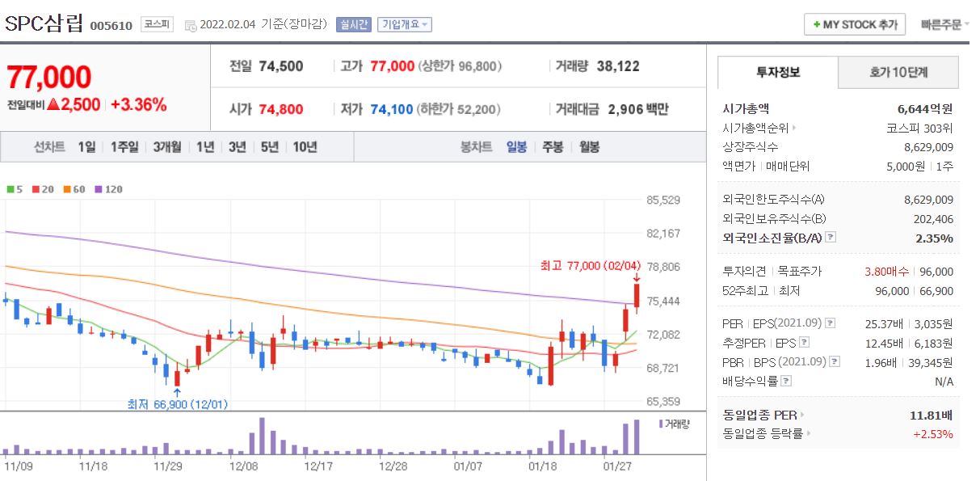
Task: Select the 1주일 line chart period
Action: pyautogui.click(x=124, y=147)
